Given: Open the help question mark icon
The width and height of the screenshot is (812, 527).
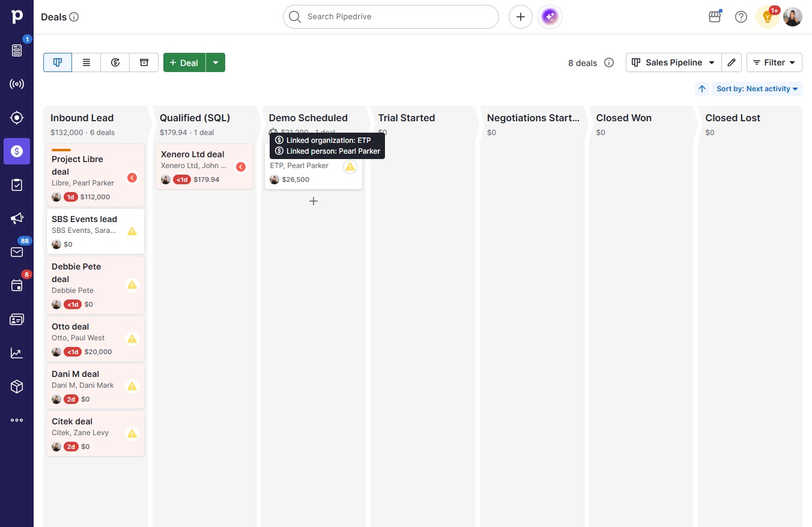Looking at the screenshot, I should pos(741,17).
